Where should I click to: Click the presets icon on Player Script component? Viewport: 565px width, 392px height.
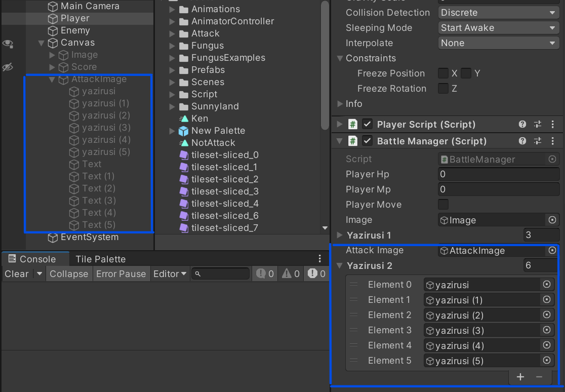pyautogui.click(x=538, y=124)
